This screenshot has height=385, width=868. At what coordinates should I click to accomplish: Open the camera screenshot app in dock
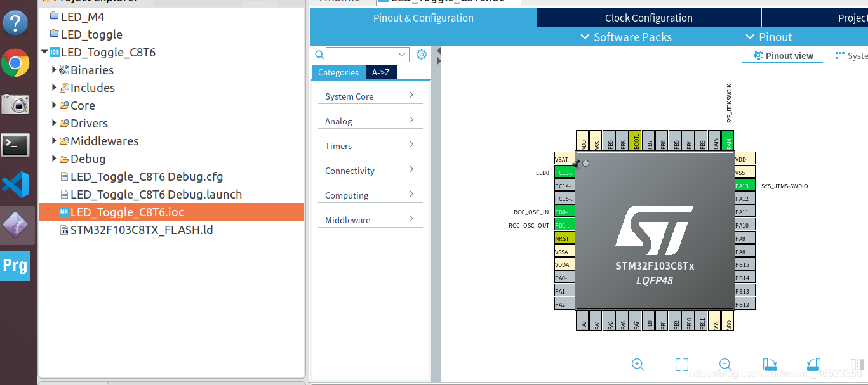(x=15, y=104)
